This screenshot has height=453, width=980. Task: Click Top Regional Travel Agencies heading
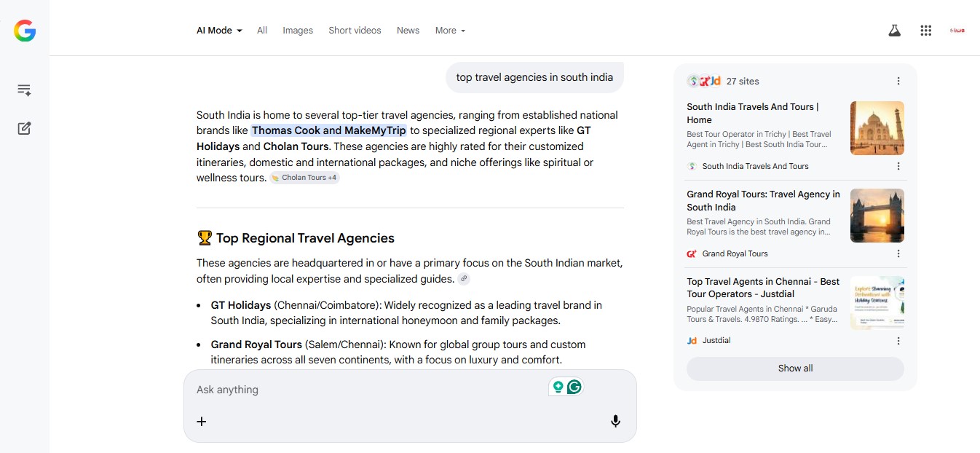pos(296,238)
